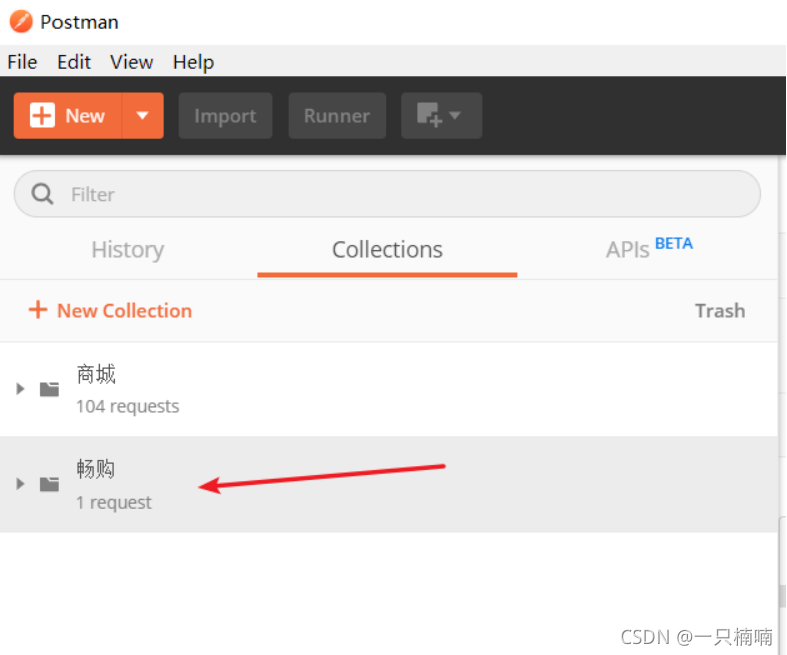Click the 商城 collection folder icon

click(50, 389)
